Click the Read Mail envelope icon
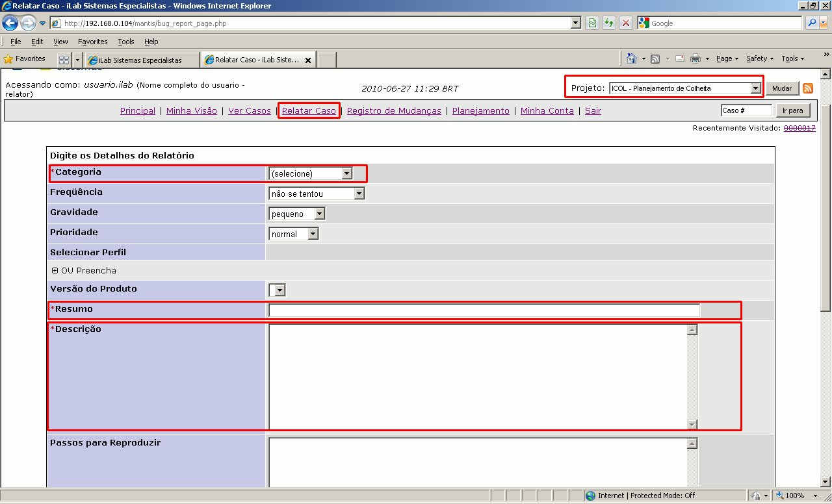This screenshot has height=504, width=832. (x=680, y=58)
